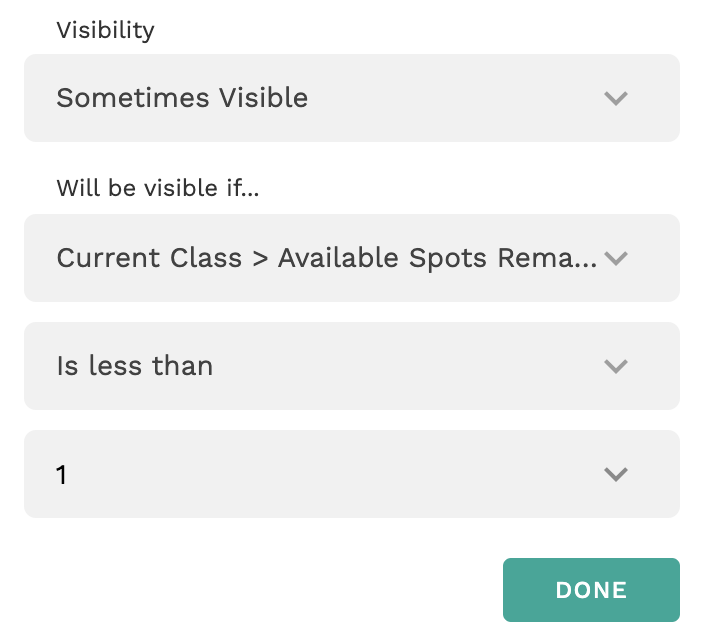Click chevron arrow next to Is less than
The image size is (708, 642).
[x=616, y=366]
